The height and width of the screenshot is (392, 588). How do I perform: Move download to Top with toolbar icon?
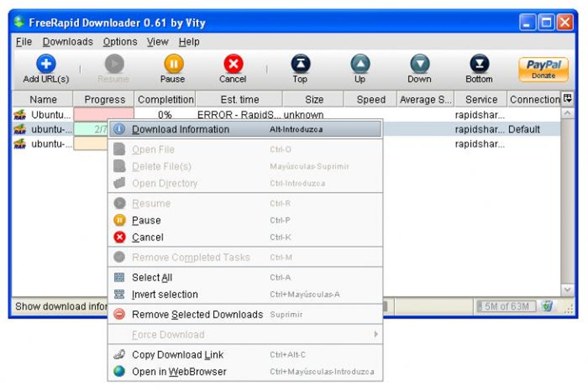[x=300, y=64]
